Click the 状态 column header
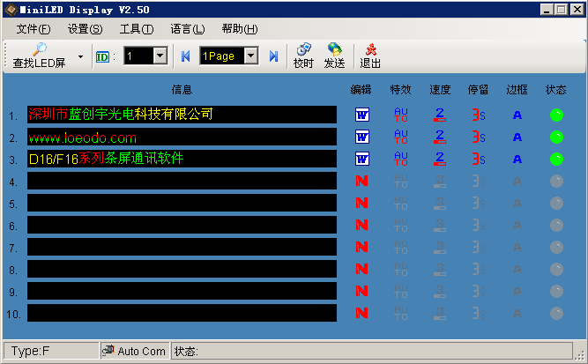This screenshot has height=364, width=588. (x=555, y=90)
